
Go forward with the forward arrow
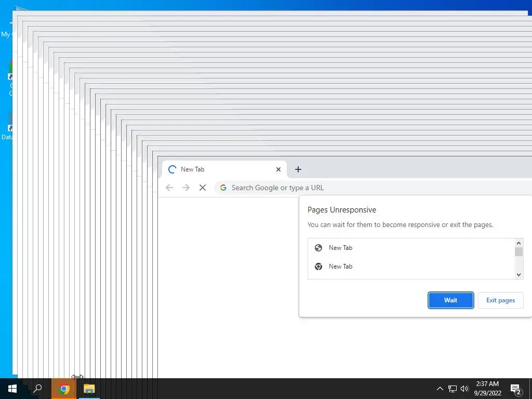tap(186, 188)
